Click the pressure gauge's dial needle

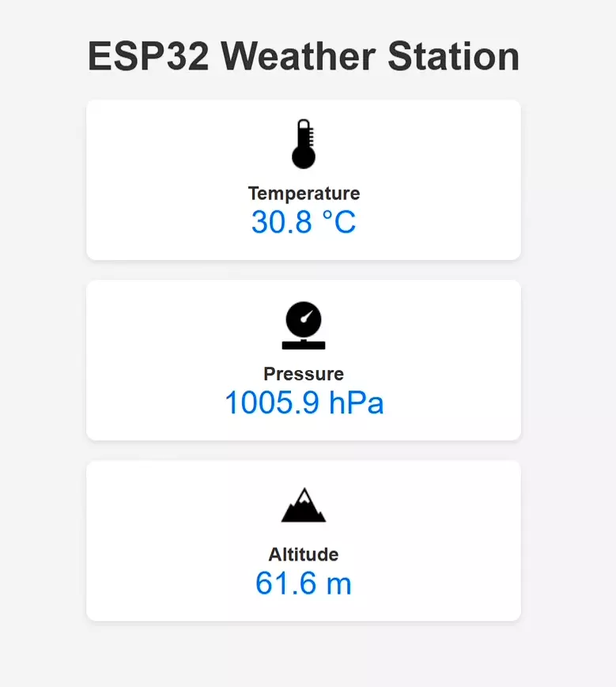click(x=307, y=316)
